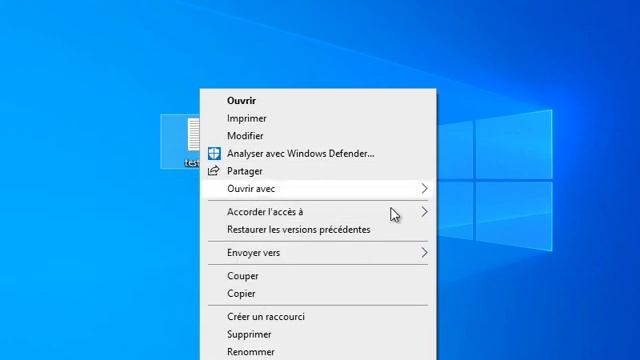Click Analyser avec Windows Defender entry
This screenshot has width=640, height=360.
318,153
